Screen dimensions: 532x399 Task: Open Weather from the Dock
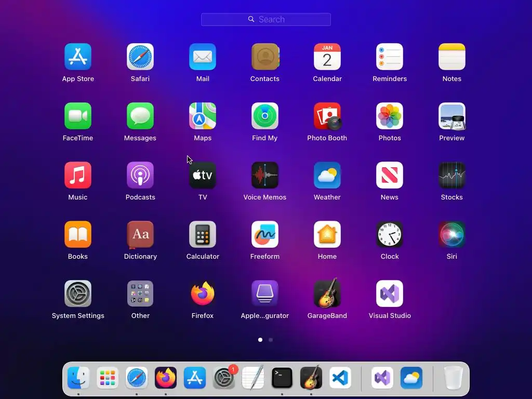(411, 378)
